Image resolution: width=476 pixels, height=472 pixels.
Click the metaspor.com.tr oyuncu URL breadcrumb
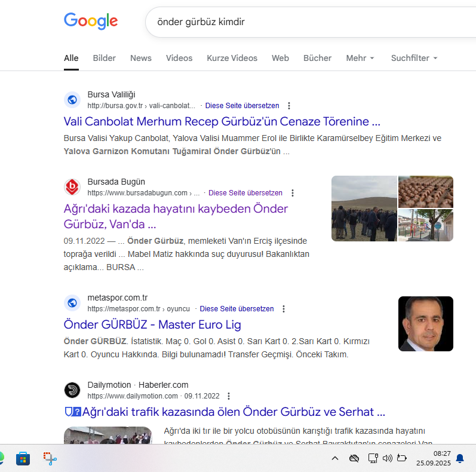coord(139,309)
